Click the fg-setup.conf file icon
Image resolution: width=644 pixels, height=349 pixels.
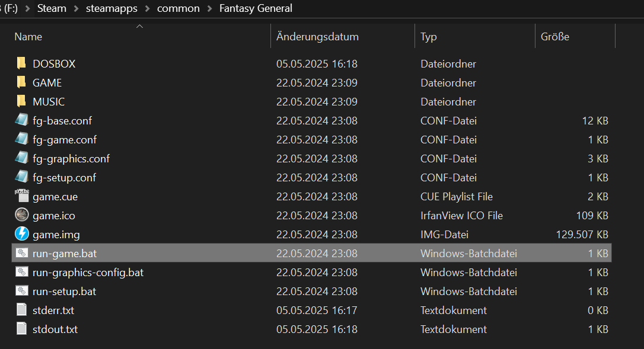pos(22,177)
